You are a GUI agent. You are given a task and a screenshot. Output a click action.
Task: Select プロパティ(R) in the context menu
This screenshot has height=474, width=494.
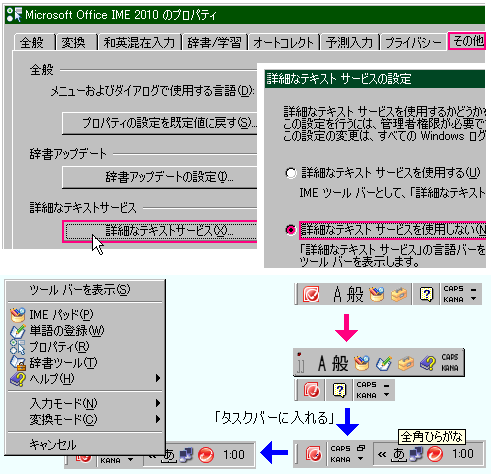[86, 347]
